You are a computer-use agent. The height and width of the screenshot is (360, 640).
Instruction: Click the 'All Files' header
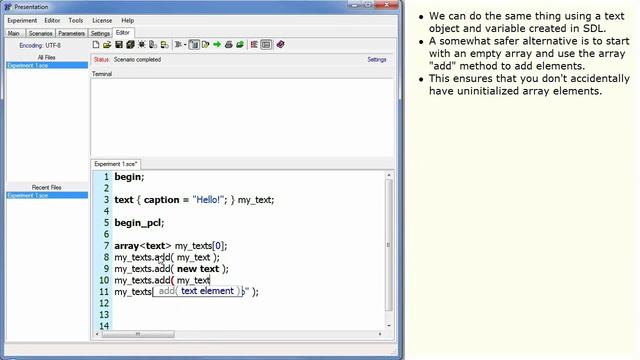[x=47, y=58]
